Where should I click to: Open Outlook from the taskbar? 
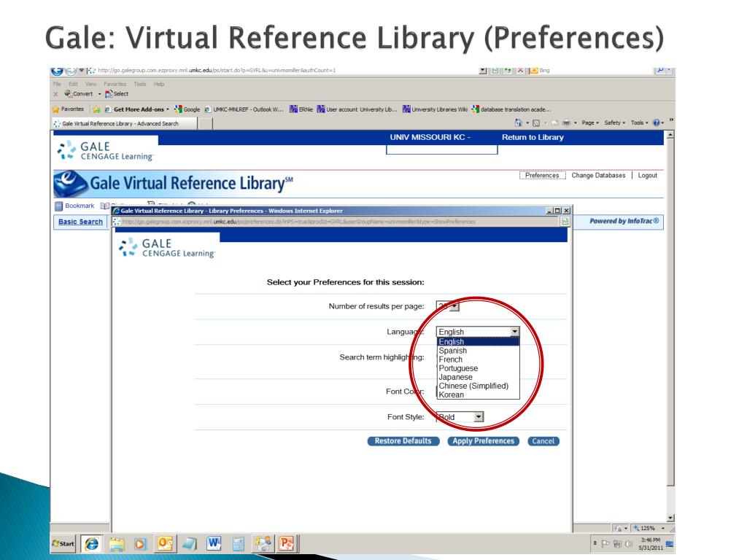(x=165, y=543)
